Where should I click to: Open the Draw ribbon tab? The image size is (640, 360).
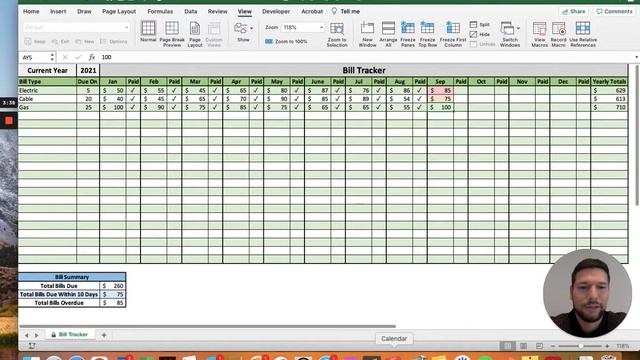(x=84, y=11)
